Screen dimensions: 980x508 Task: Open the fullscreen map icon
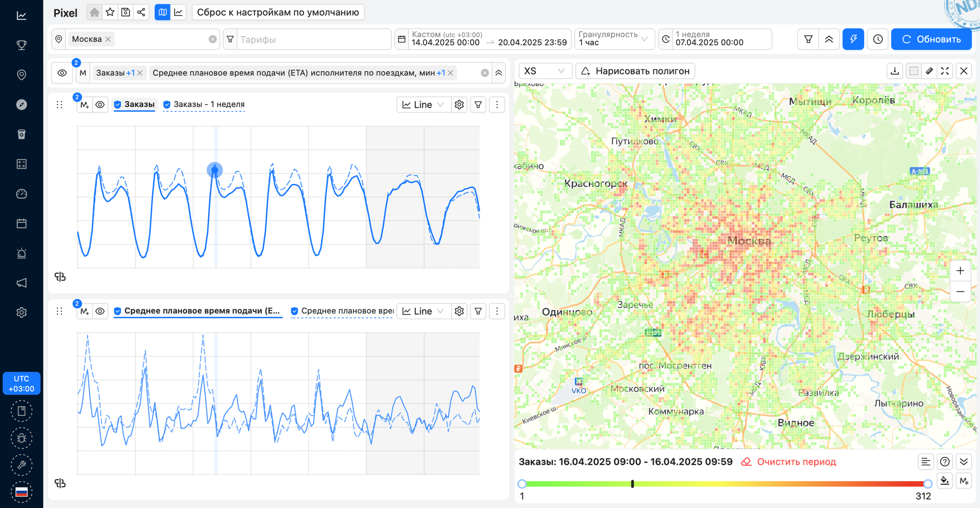tap(945, 71)
